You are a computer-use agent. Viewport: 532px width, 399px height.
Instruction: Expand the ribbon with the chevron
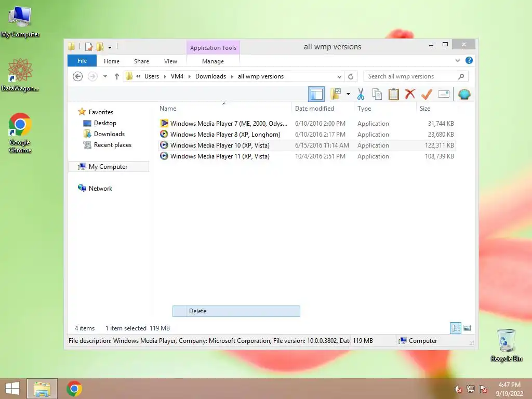(457, 60)
